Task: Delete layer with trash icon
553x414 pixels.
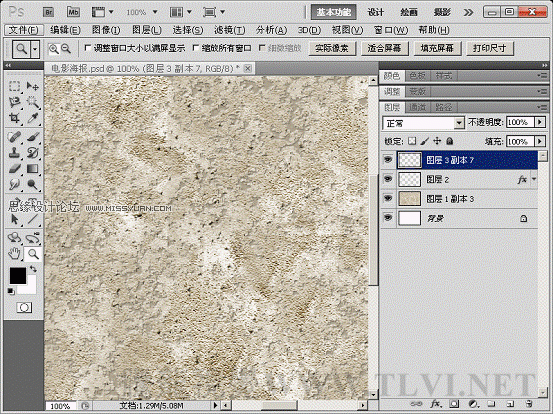Action: [x=528, y=403]
